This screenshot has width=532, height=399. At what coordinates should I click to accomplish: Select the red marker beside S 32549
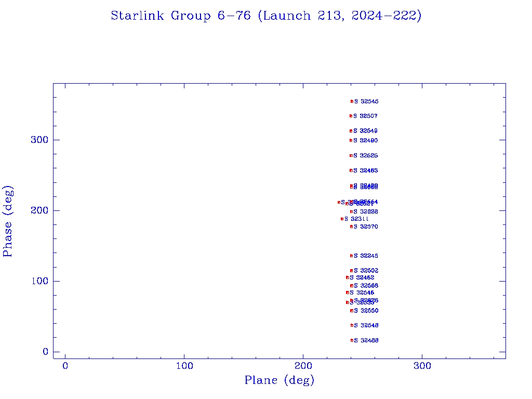[x=351, y=131]
